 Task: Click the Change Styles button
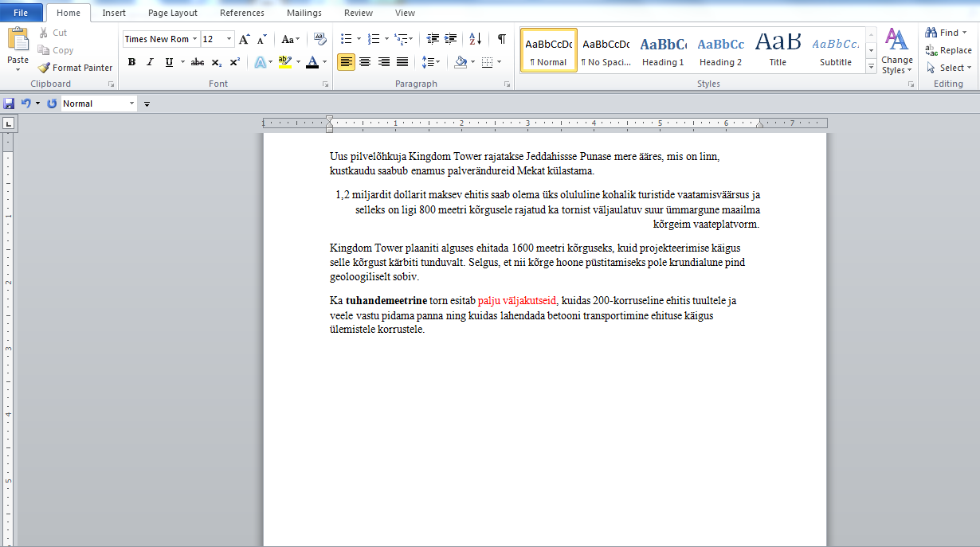point(897,51)
